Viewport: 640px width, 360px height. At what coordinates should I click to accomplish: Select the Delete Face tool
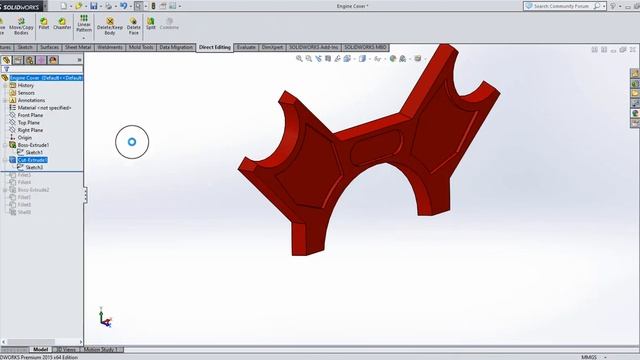click(x=133, y=26)
